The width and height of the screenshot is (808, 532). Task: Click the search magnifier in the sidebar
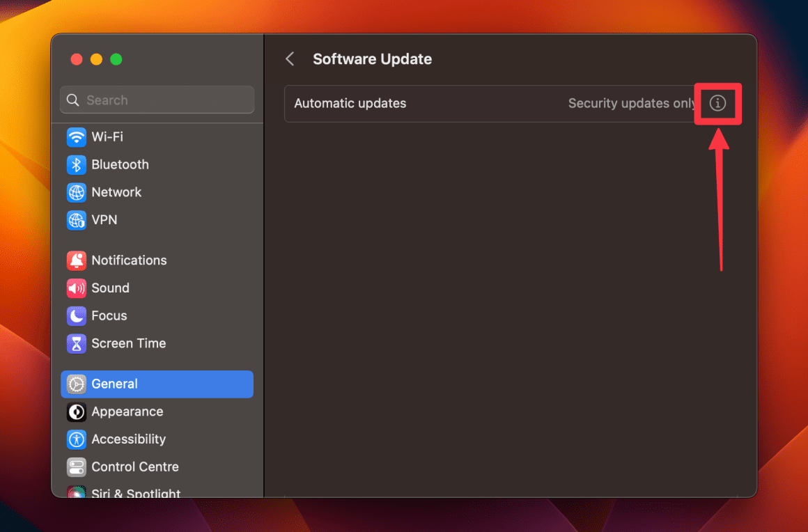point(72,100)
